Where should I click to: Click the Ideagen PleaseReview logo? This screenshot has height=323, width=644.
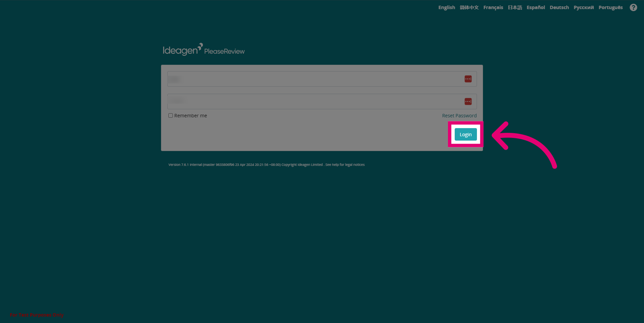click(204, 50)
